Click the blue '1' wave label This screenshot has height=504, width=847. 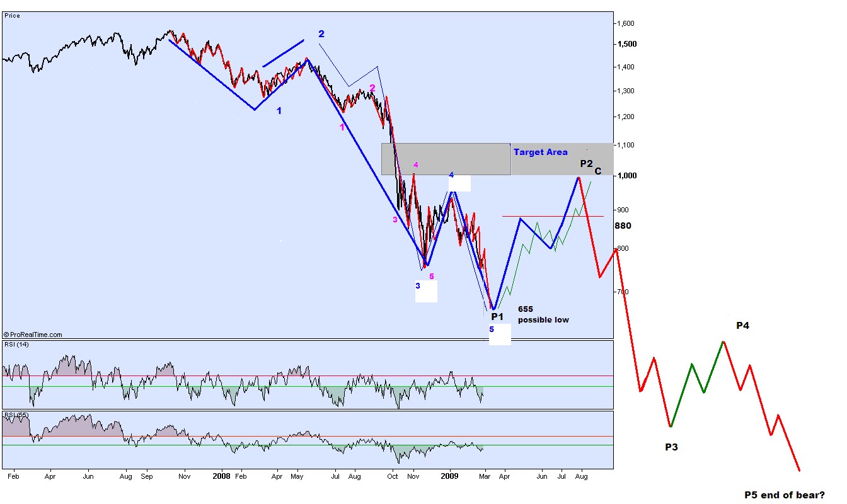pos(279,111)
